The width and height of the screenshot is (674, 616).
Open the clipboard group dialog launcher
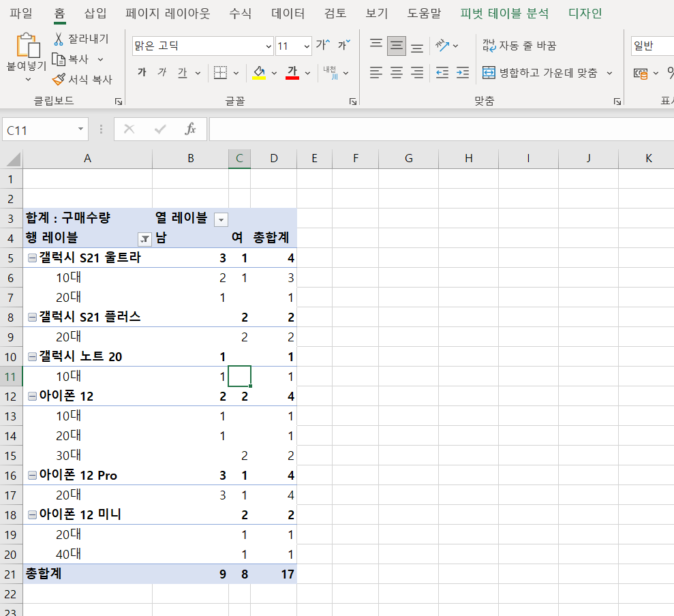pos(119,102)
